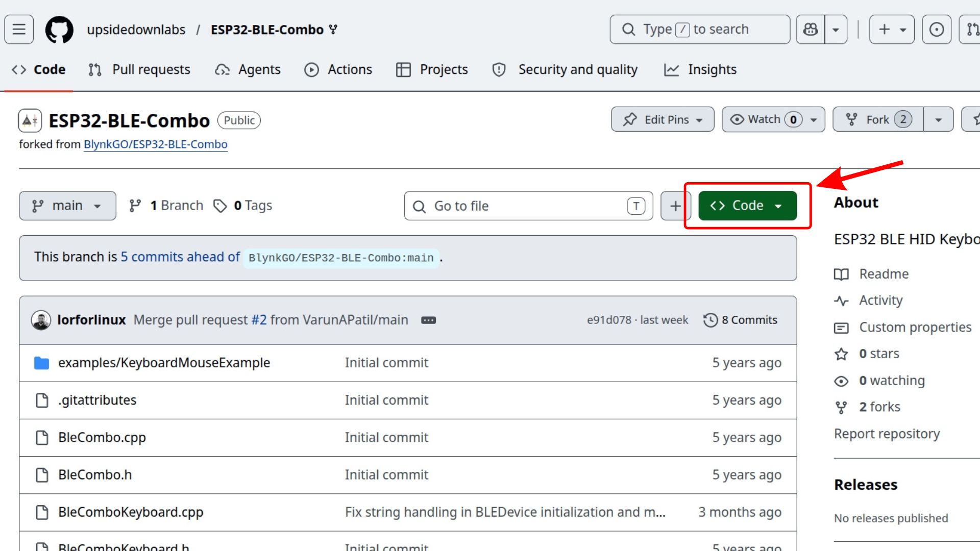The image size is (980, 551).
Task: Switch to the Agents tab
Action: point(248,69)
